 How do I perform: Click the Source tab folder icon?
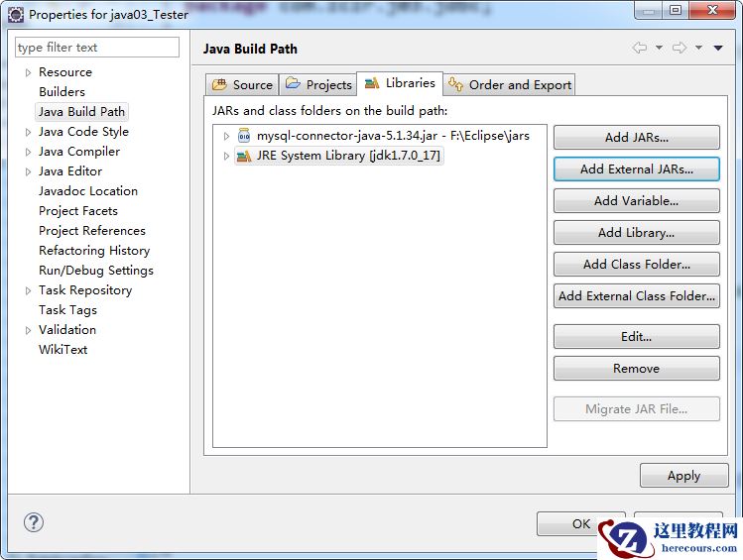click(219, 84)
